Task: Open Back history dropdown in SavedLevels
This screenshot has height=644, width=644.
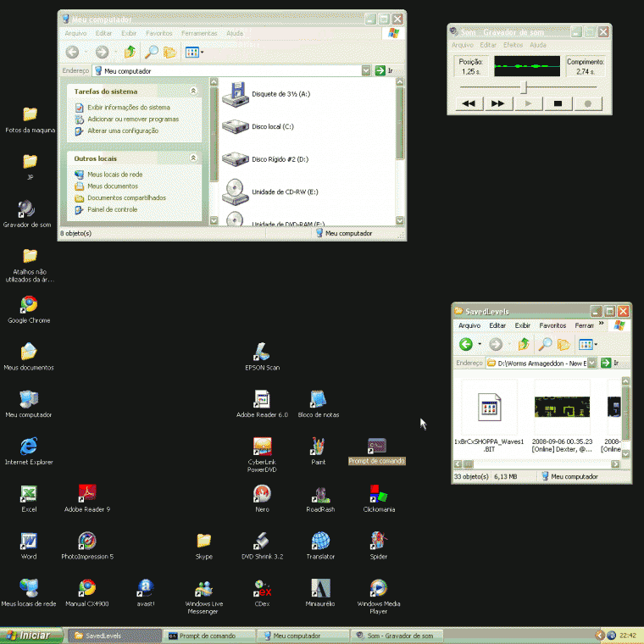Action: (x=480, y=344)
